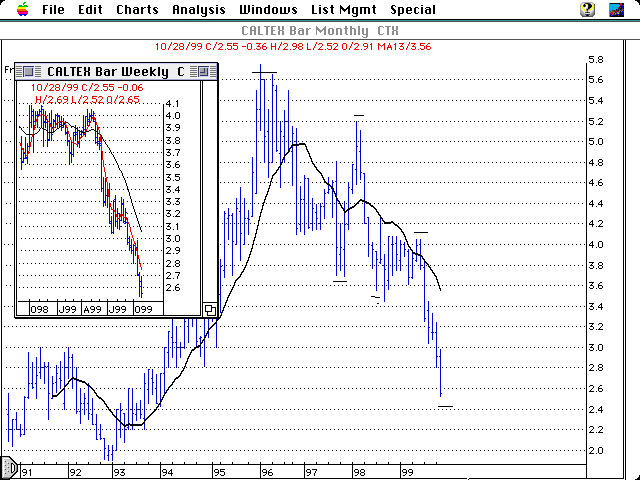Image resolution: width=640 pixels, height=480 pixels.
Task: Click the 92 year label on time axis
Action: (x=75, y=473)
